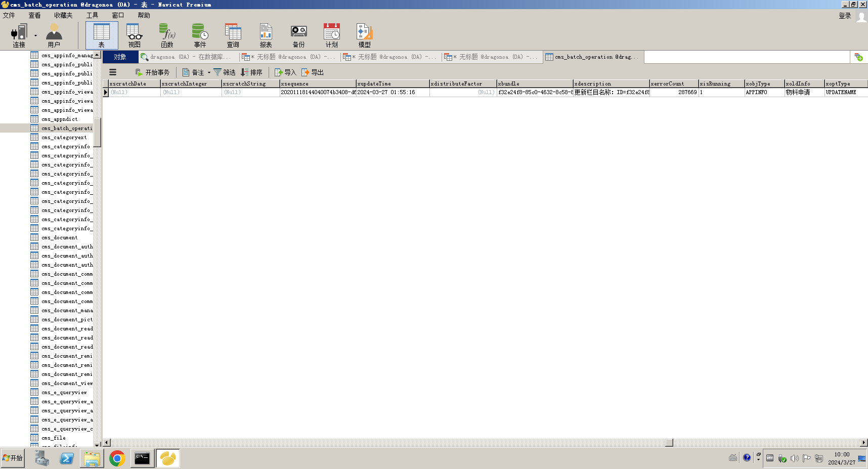Image resolution: width=868 pixels, height=469 pixels.
Task: Click the 筛选 filter button
Action: pos(225,72)
